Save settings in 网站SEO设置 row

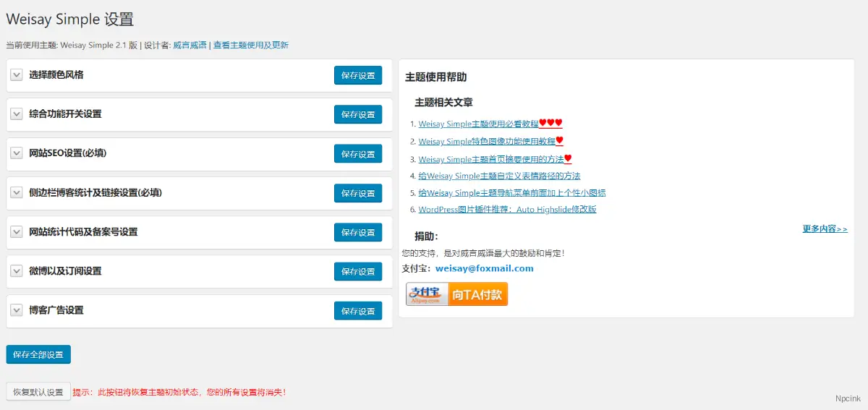(358, 153)
